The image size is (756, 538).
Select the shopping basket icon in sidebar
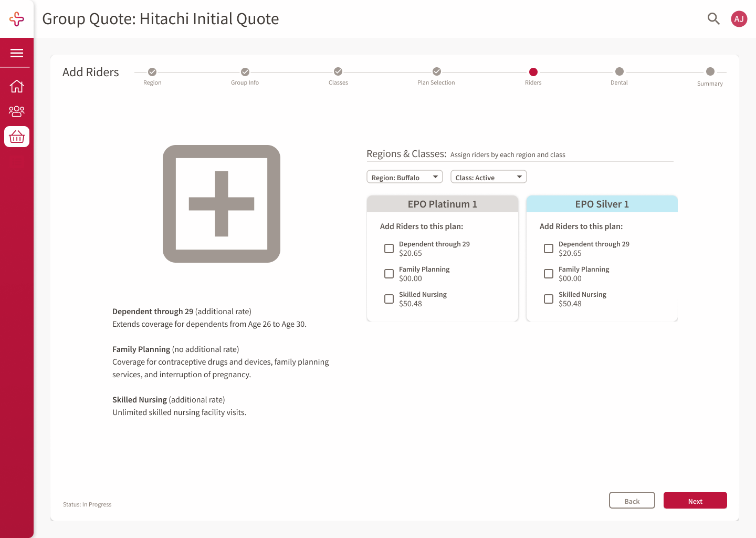point(17,137)
